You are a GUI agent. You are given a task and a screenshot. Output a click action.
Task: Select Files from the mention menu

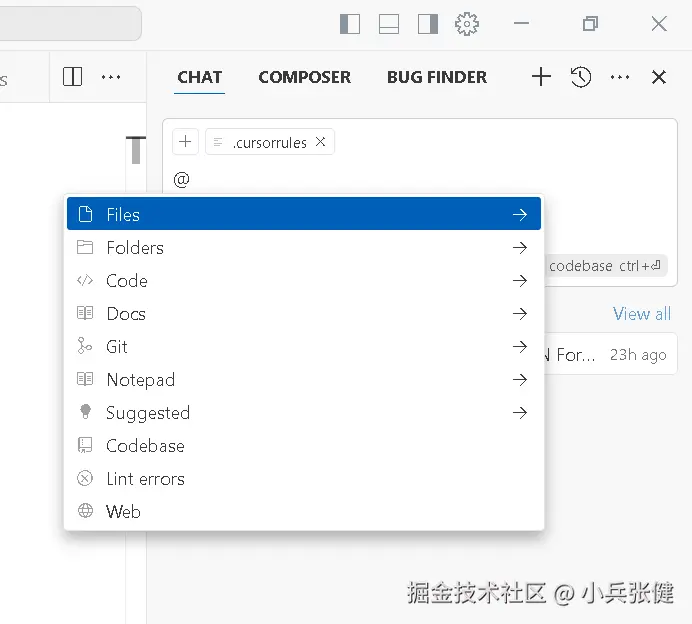tap(304, 214)
